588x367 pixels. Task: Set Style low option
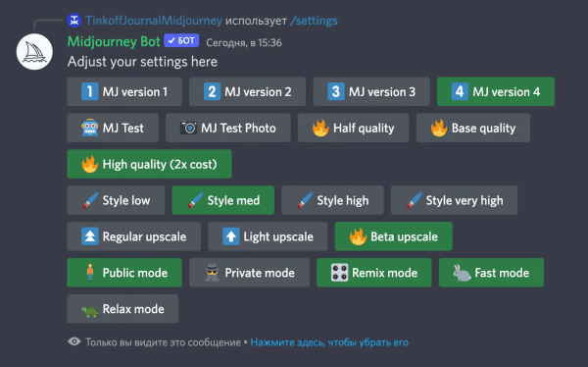(x=116, y=200)
